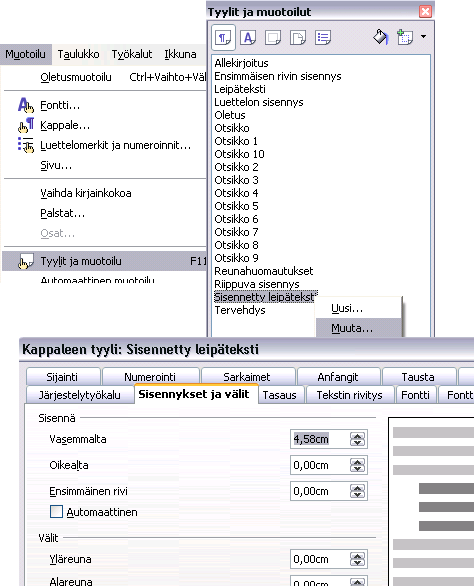Select the Paragraph Styles icon
476x588 pixels.
point(224,38)
